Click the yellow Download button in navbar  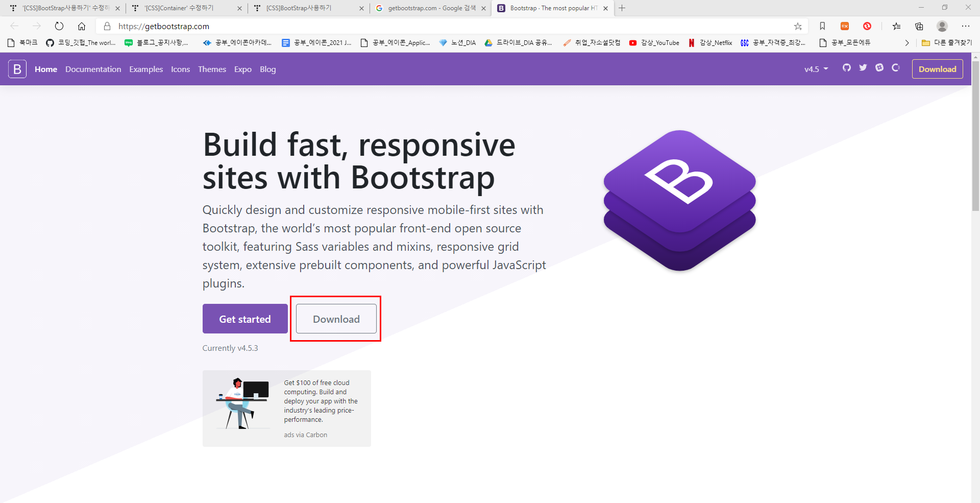pyautogui.click(x=937, y=69)
